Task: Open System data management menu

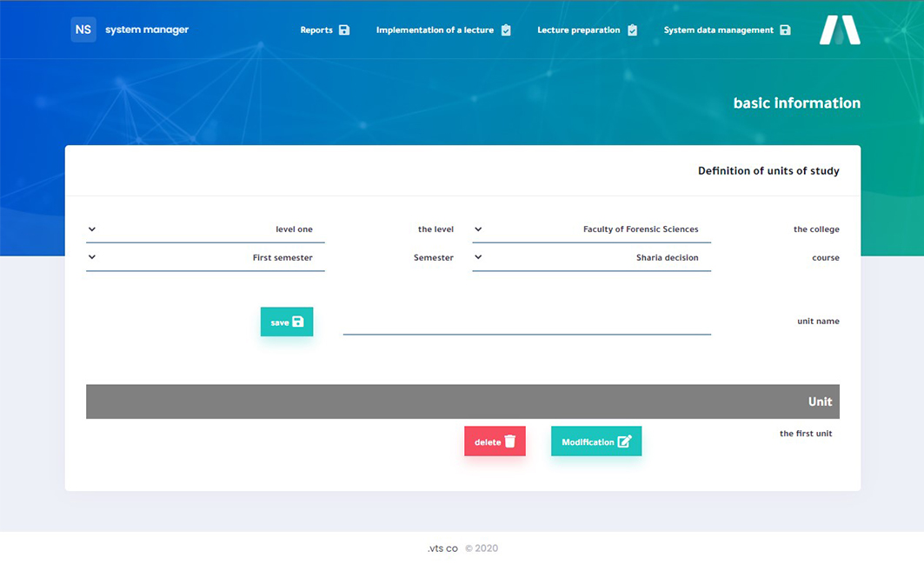Action: [728, 30]
